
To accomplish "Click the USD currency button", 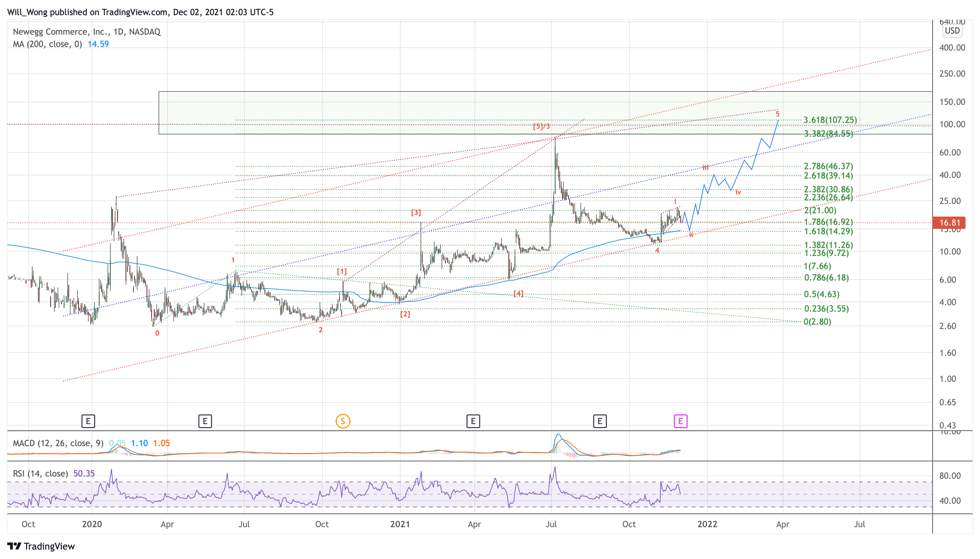I will pyautogui.click(x=952, y=31).
